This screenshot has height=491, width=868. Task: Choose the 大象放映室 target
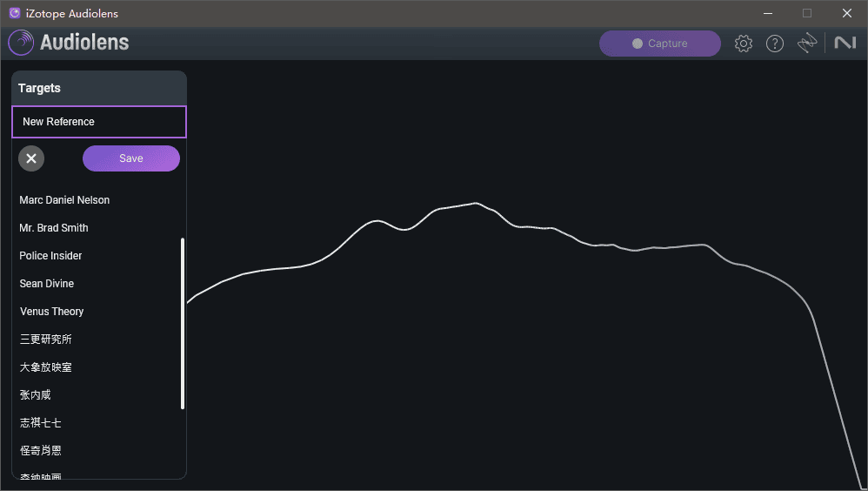click(x=45, y=367)
